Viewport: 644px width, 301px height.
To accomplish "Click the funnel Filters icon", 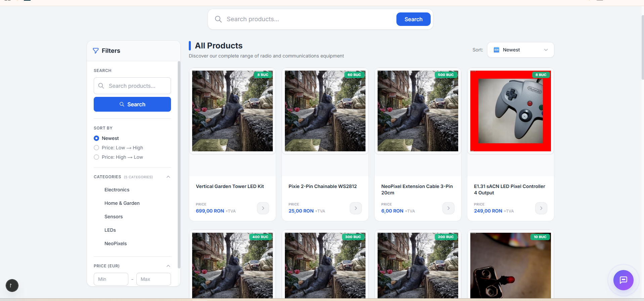I will pos(96,51).
